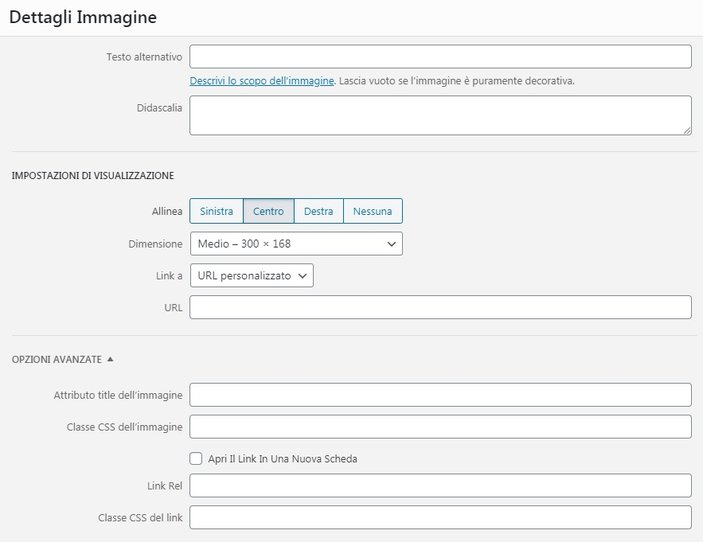The image size is (703, 542).
Task: Focus the Classe CSS dell'immagine field
Action: tap(440, 427)
